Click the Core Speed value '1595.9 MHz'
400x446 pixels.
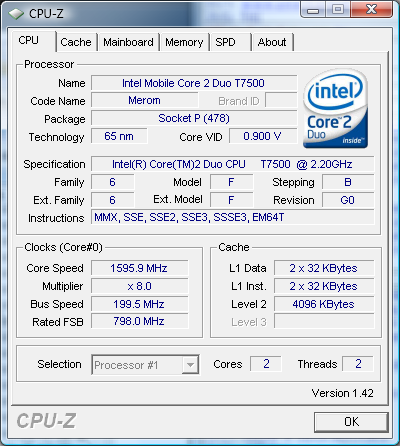[139, 268]
